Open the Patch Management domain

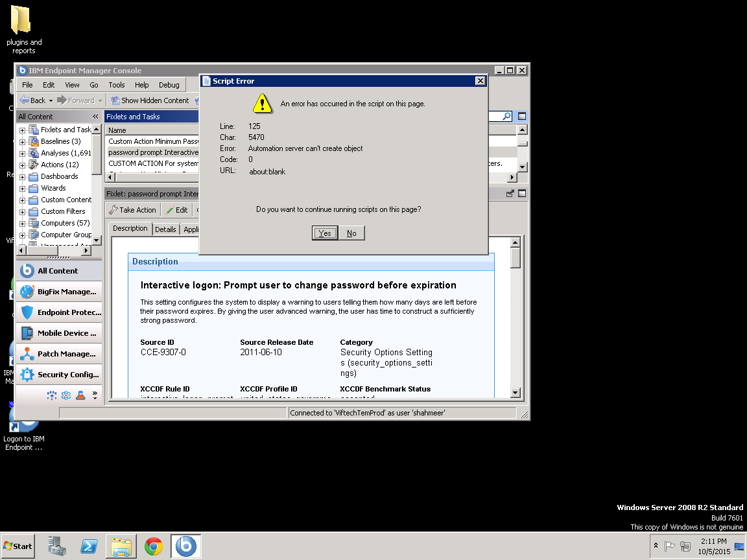coord(59,353)
